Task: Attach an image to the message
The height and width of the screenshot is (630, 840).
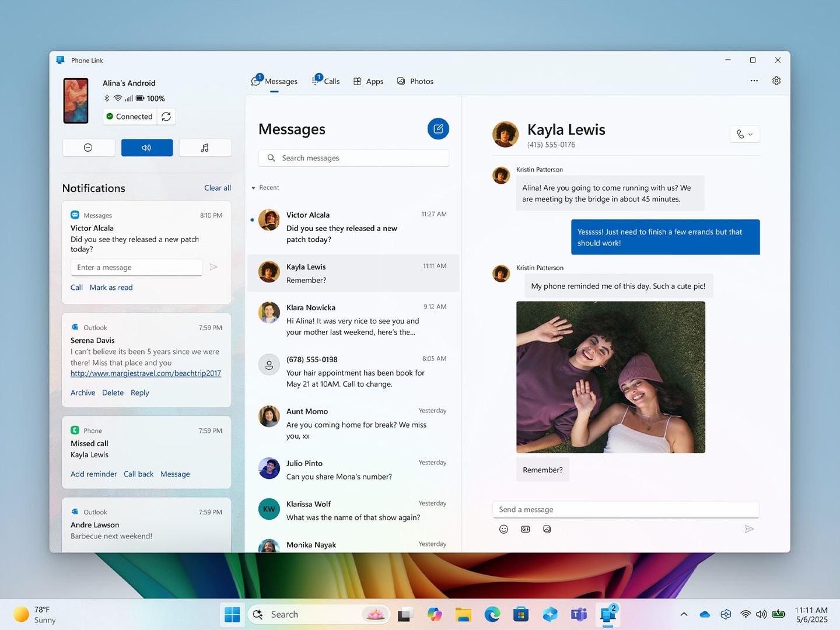Action: tap(547, 529)
